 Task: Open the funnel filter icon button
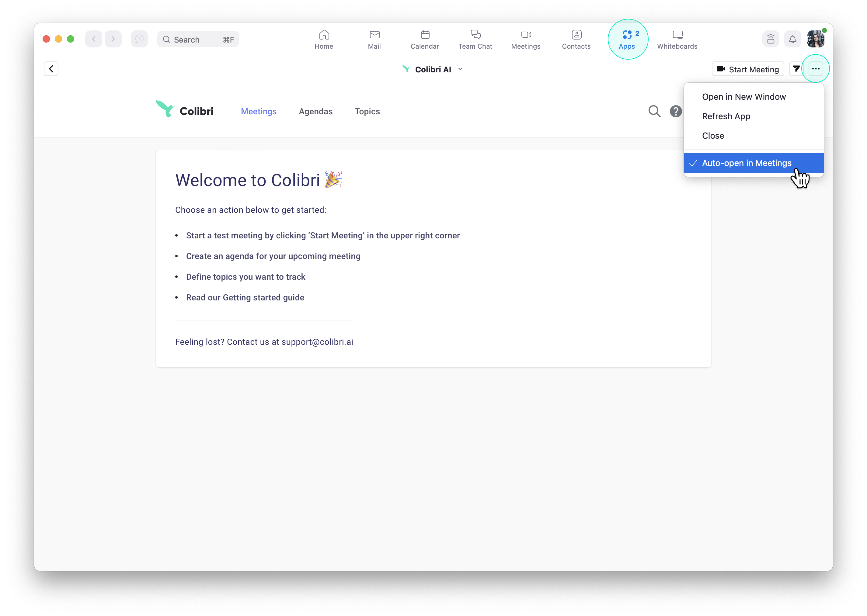pos(796,69)
